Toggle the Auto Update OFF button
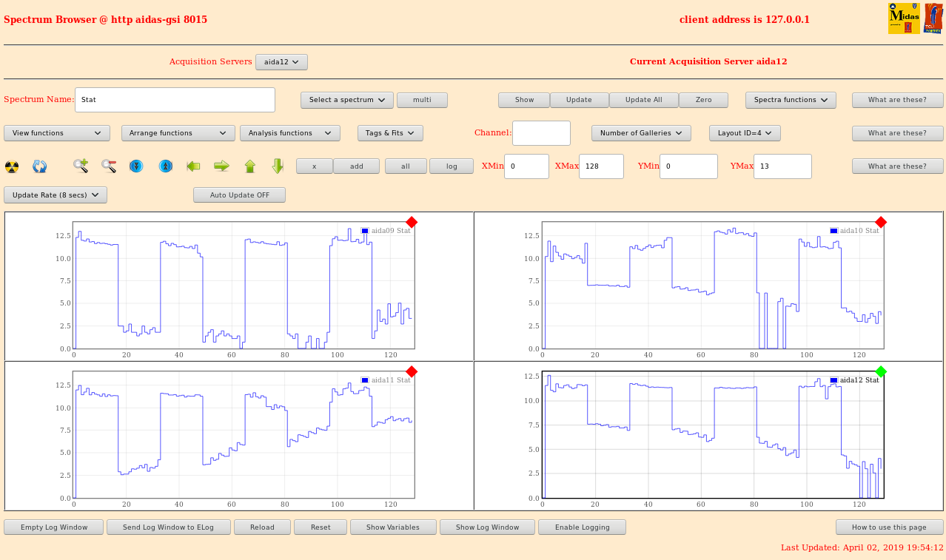This screenshot has height=560, width=946. click(x=239, y=195)
